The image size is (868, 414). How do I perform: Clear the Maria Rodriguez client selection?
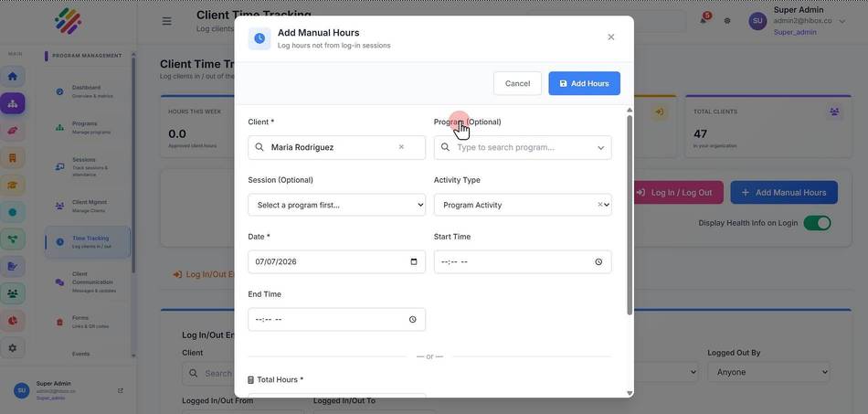click(401, 147)
